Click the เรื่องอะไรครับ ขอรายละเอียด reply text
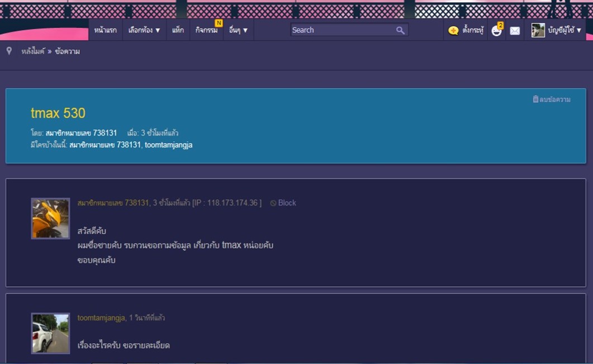Screen dimensions: 593x364 click(124, 346)
